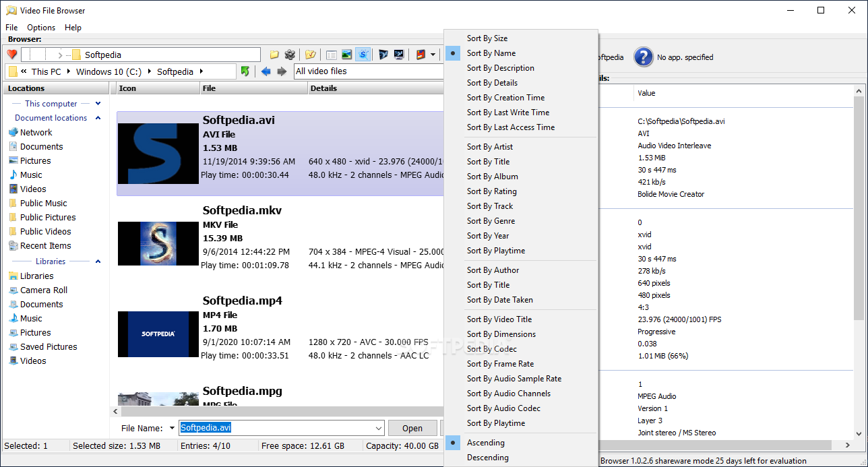This screenshot has height=467, width=868.
Task: Click the highlighted blue S view icon
Action: (363, 55)
